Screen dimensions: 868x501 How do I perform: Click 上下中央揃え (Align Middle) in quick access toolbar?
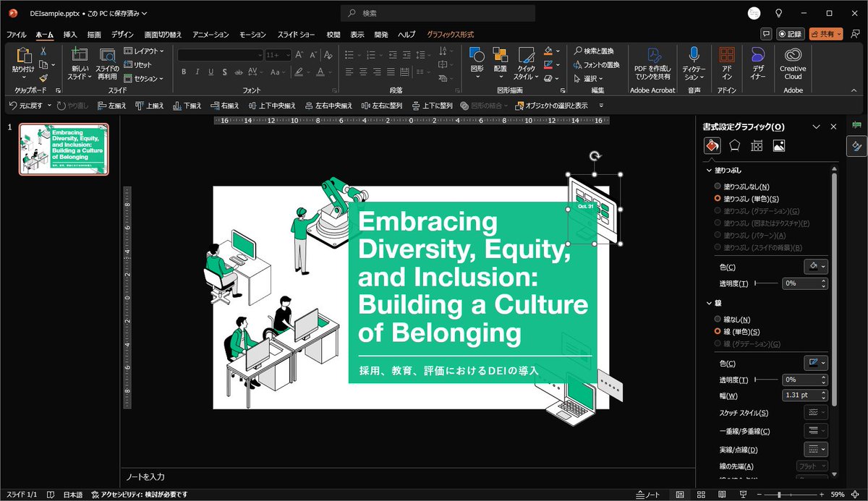272,106
